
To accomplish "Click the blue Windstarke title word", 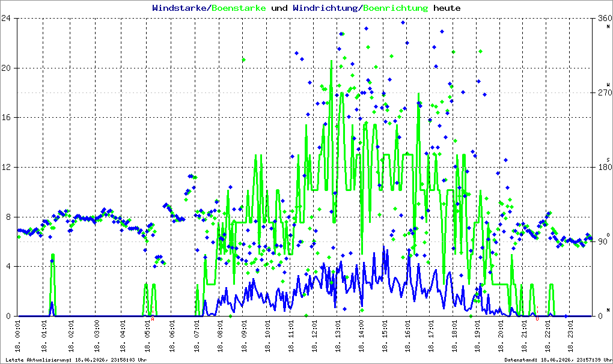I will point(180,8).
